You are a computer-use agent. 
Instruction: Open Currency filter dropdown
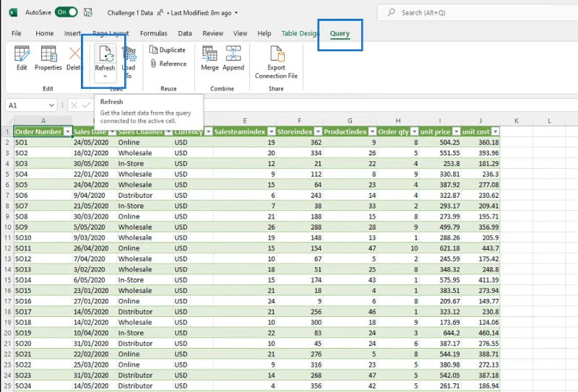[208, 132]
